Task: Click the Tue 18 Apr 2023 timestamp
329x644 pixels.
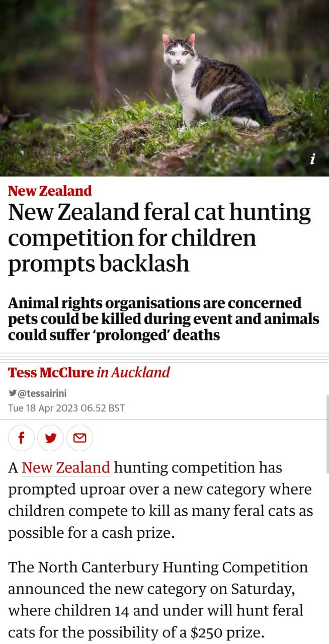Action: tap(66, 408)
